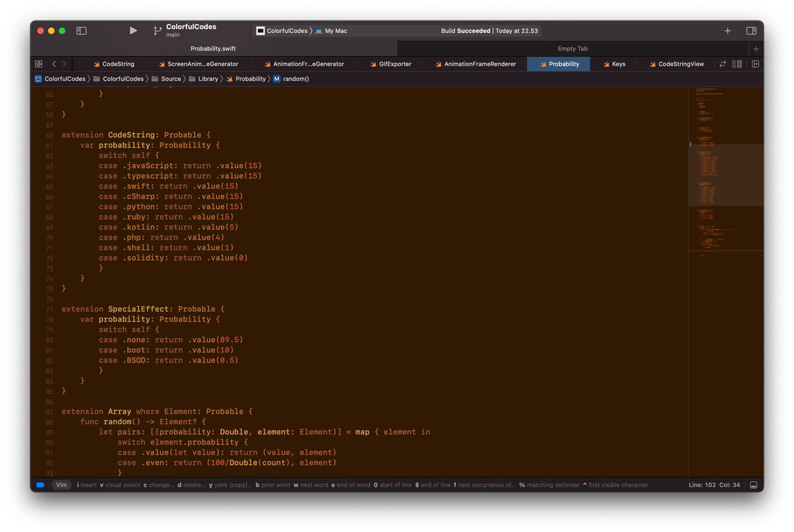The width and height of the screenshot is (794, 532).
Task: Open the Keys editor tab
Action: click(x=613, y=64)
